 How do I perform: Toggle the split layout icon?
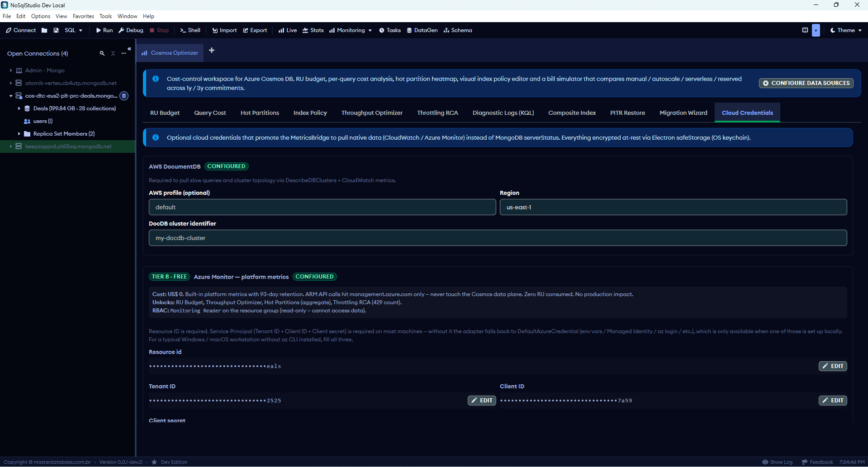click(805, 30)
